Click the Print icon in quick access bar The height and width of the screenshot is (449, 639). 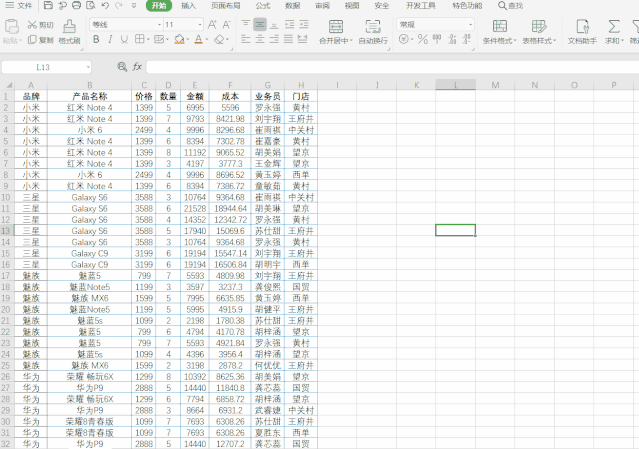click(x=76, y=5)
